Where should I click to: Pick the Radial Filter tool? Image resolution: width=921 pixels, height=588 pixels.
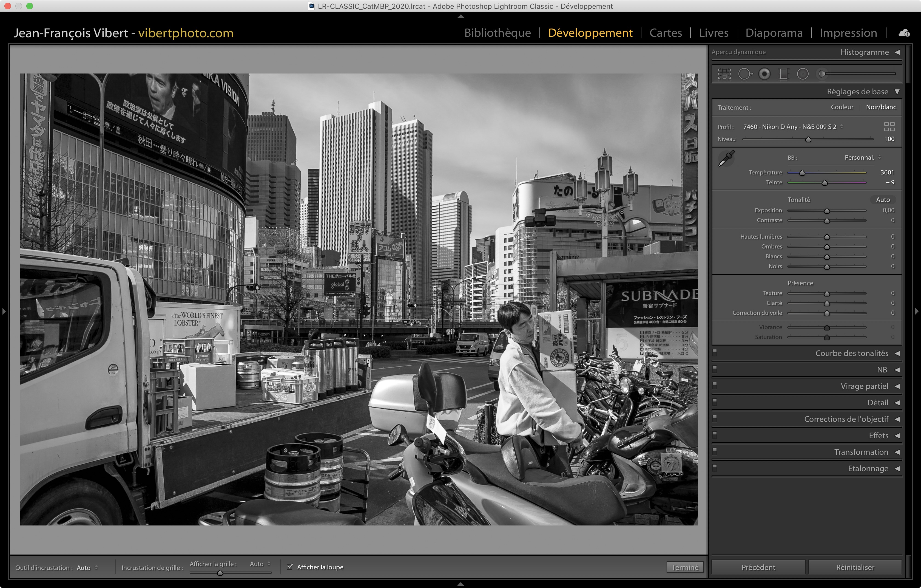[x=802, y=74]
